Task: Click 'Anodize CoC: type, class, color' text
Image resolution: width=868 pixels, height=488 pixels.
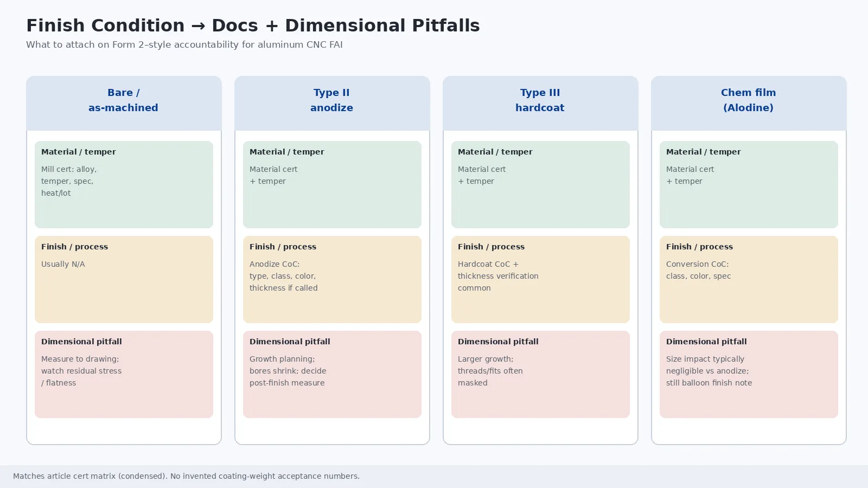Action: (283, 270)
